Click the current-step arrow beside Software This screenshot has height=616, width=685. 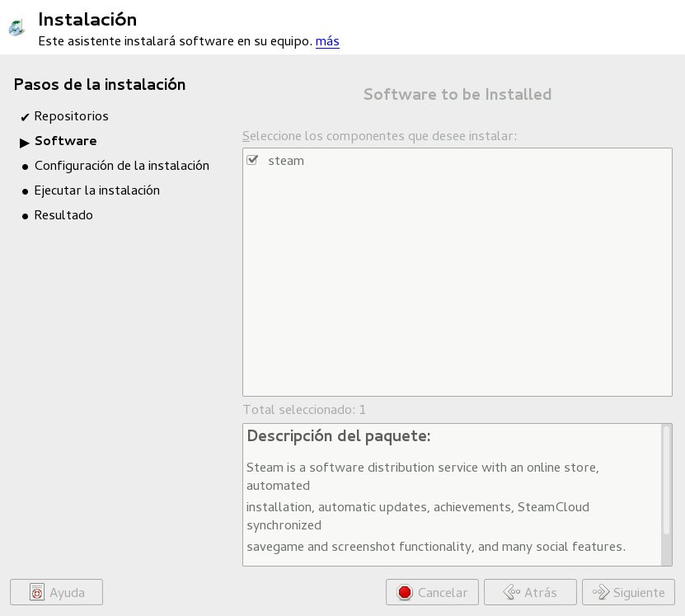(x=25, y=143)
